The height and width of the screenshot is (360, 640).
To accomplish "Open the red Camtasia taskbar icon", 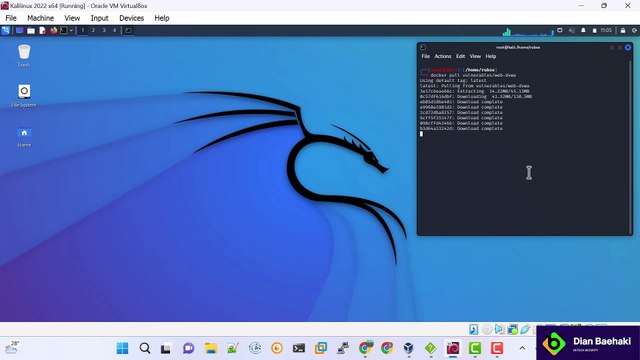I will click(x=497, y=348).
